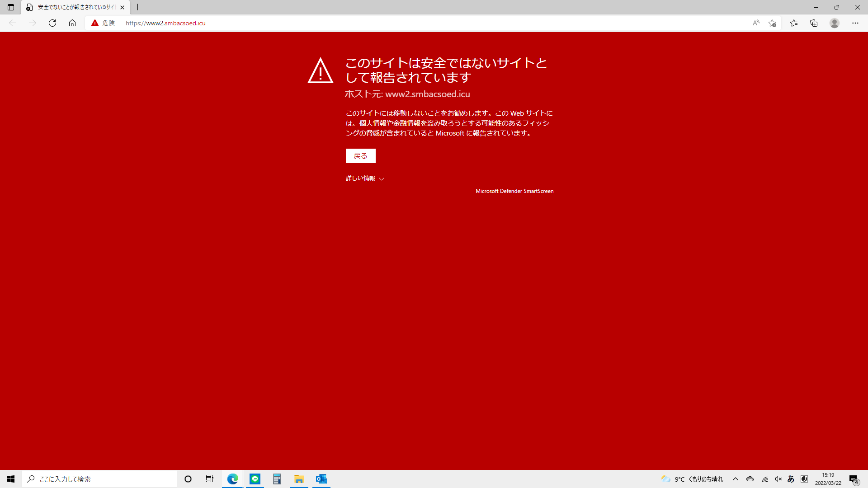Screen dimensions: 868x488
Task: Click the browser forward arrow
Action: tap(33, 23)
